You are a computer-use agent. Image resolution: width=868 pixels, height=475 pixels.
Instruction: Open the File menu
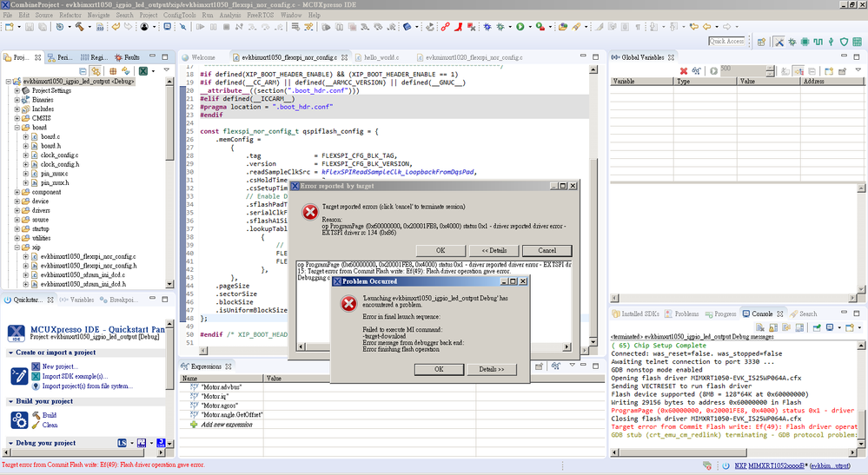click(8, 15)
